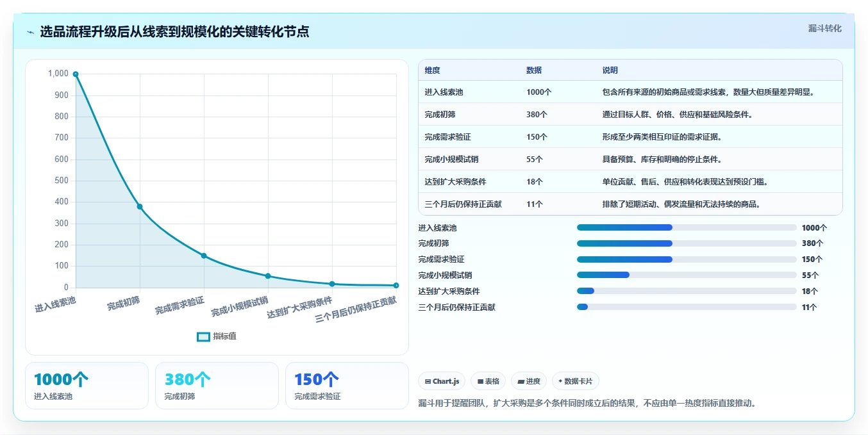The height and width of the screenshot is (435, 868).
Task: Click the 三个月后仍保持正贡献 table row label
Action: [x=463, y=204]
